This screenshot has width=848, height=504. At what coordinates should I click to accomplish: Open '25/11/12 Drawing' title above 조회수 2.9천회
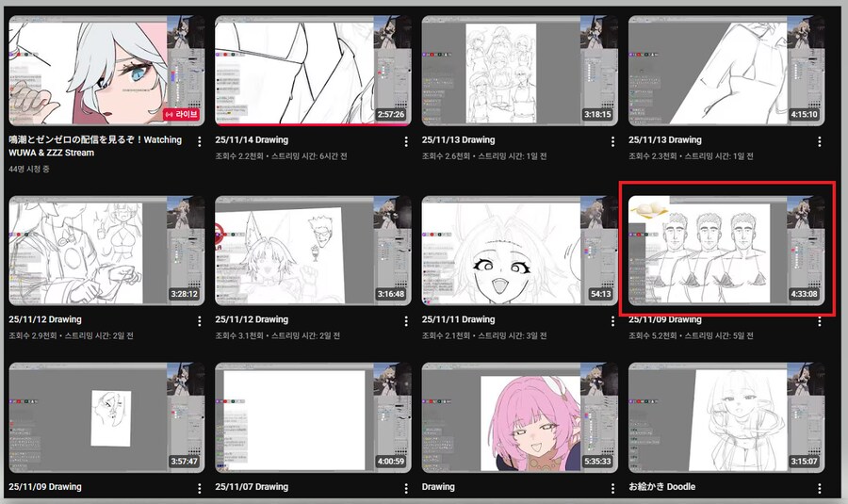coord(45,319)
